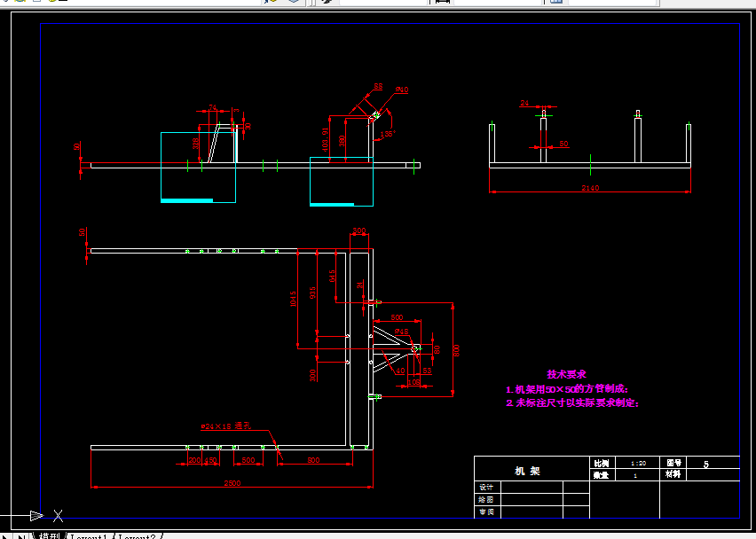Select the 技术要求 heading text
The height and width of the screenshot is (539, 756).
(x=566, y=374)
